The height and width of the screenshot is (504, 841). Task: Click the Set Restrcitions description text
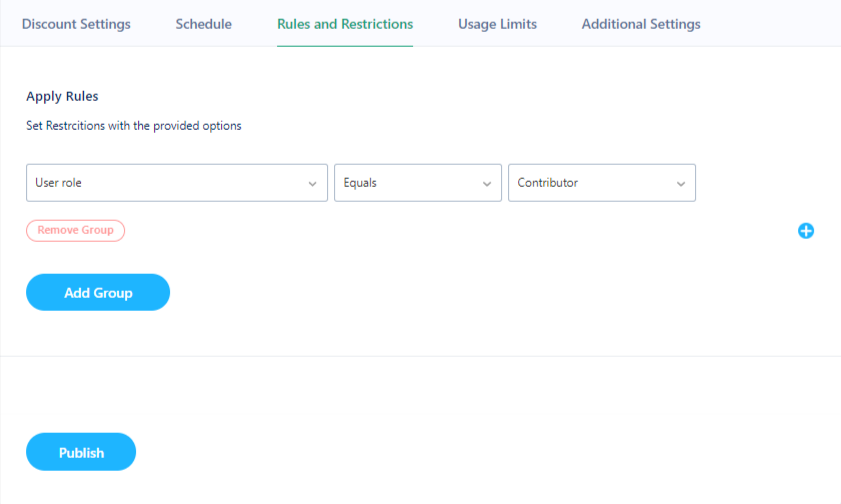(x=134, y=126)
